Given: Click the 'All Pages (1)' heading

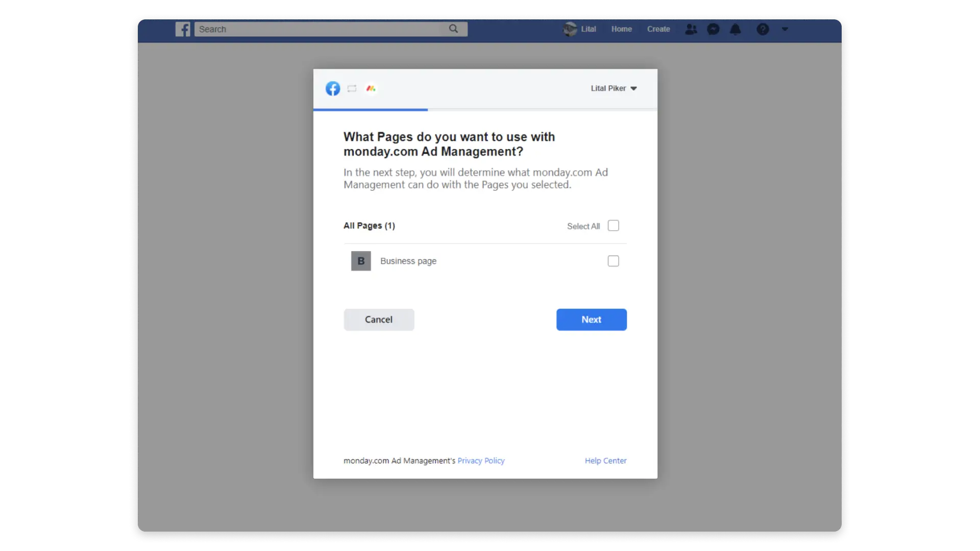Looking at the screenshot, I should pyautogui.click(x=370, y=226).
